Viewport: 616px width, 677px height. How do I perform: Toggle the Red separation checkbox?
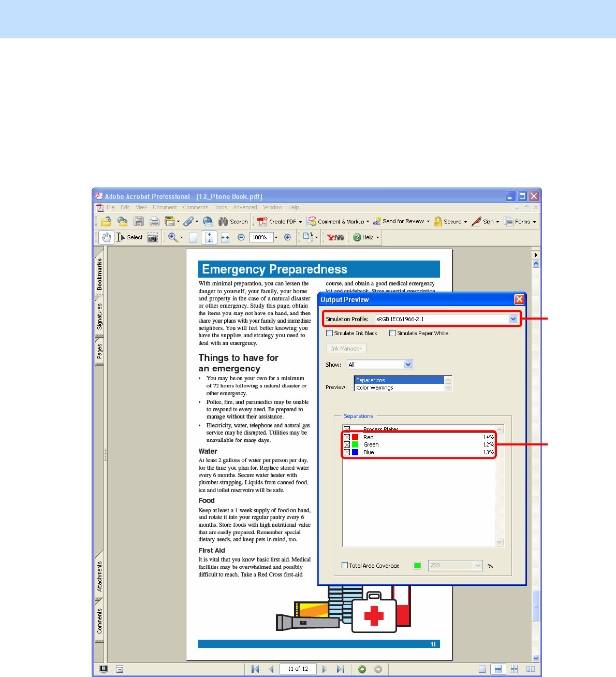tap(347, 437)
